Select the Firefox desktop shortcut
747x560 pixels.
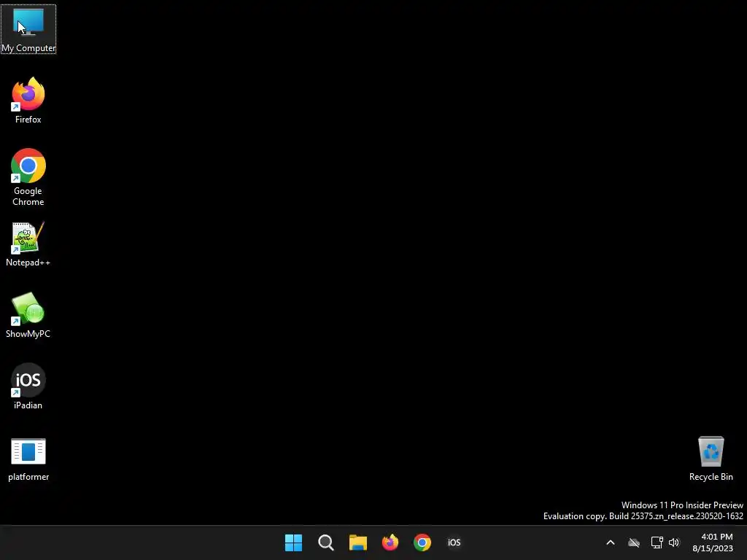coord(28,101)
